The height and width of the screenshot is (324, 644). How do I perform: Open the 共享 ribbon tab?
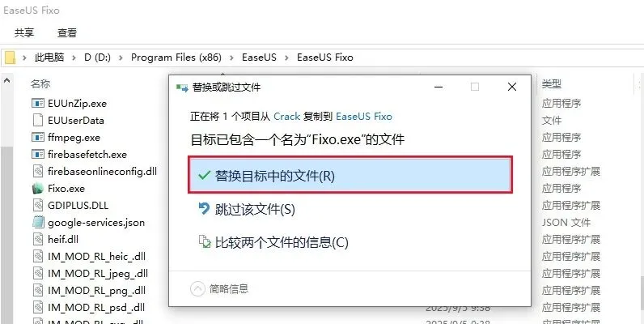(x=24, y=33)
